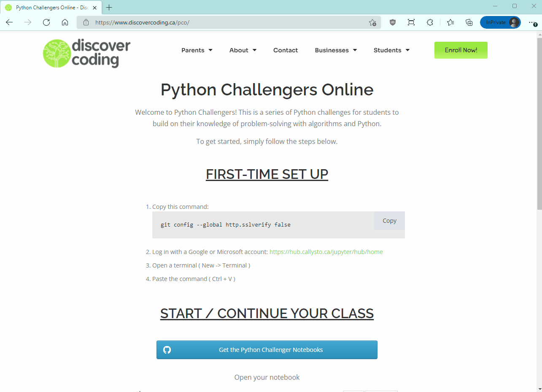Viewport: 542px width, 392px height.
Task: Click the 'Open your notebook' text
Action: [x=267, y=377]
